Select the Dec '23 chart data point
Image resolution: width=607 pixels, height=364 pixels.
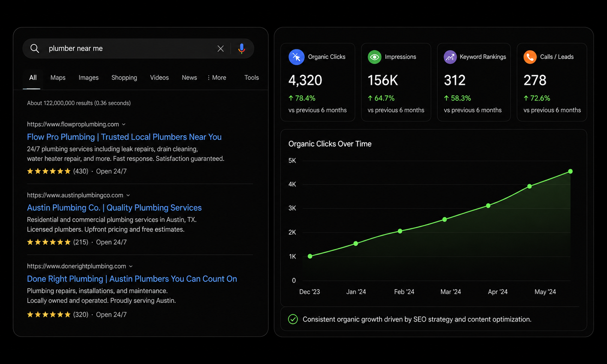[310, 256]
